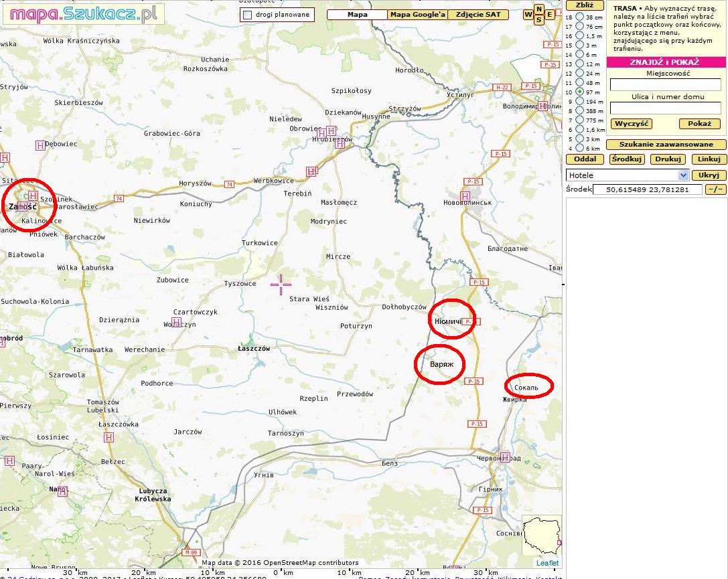This screenshot has height=579, width=728.
Task: Click the hotel marker near Bełżec
Action: [108, 437]
